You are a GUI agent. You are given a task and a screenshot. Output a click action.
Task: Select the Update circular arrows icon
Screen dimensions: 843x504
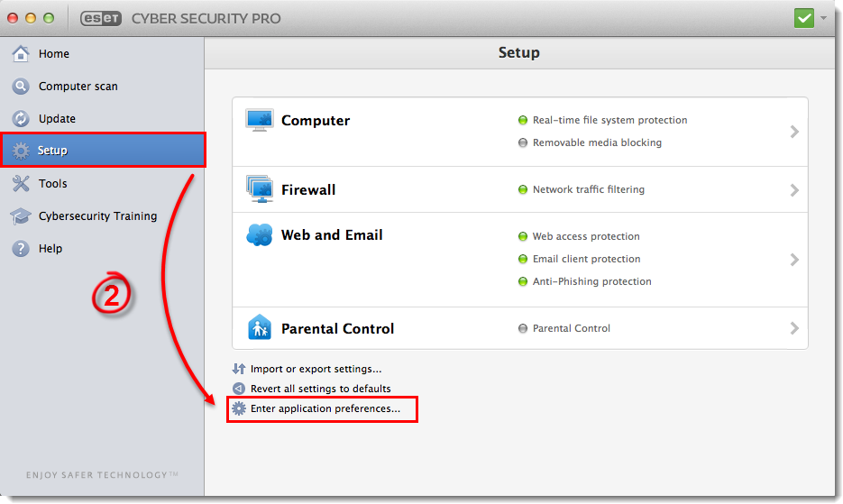coord(21,118)
